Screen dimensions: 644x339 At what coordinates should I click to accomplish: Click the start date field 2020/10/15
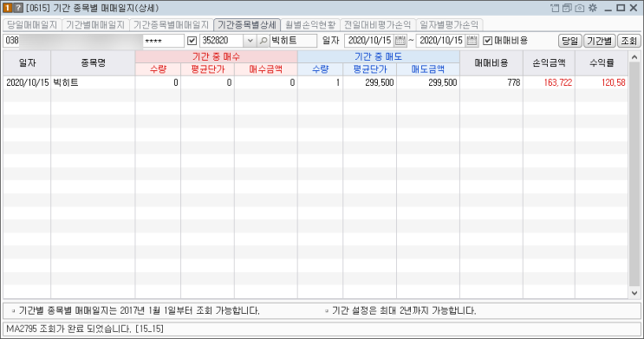tap(369, 41)
